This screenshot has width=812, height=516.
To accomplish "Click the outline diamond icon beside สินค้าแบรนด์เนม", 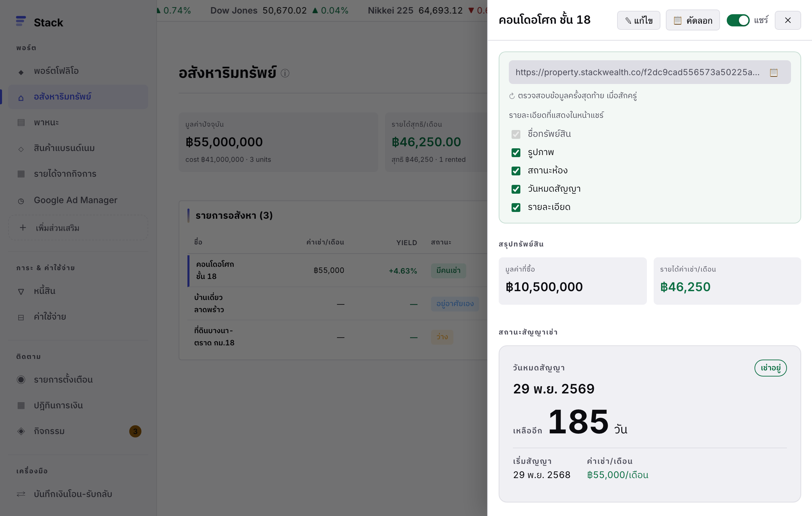I will 21,149.
